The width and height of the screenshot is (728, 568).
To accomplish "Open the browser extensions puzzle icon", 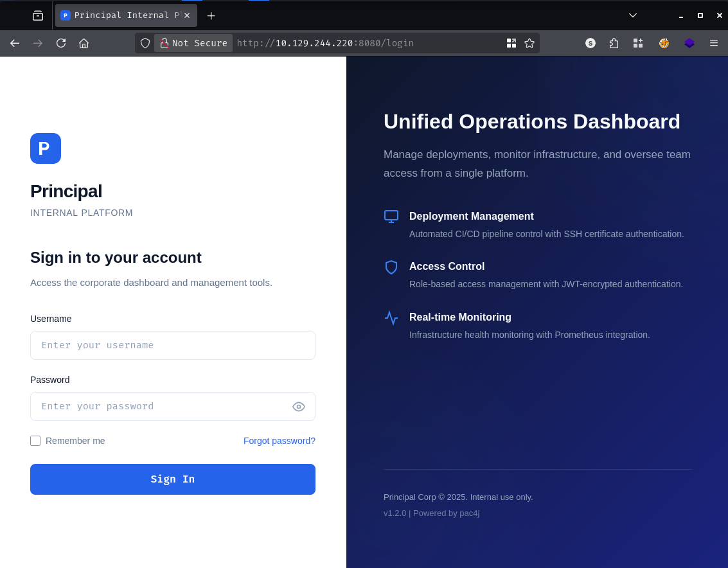I will point(614,43).
